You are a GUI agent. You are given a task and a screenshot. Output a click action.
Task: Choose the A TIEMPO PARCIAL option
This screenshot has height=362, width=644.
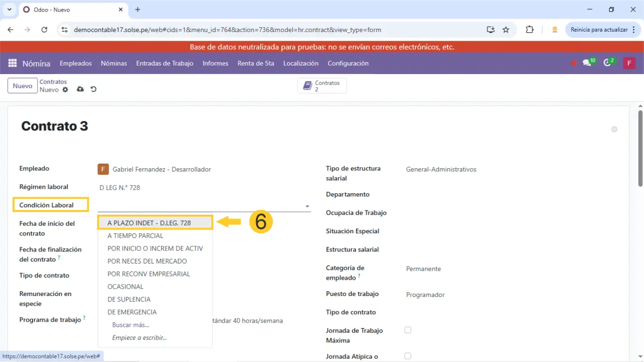tap(135, 236)
